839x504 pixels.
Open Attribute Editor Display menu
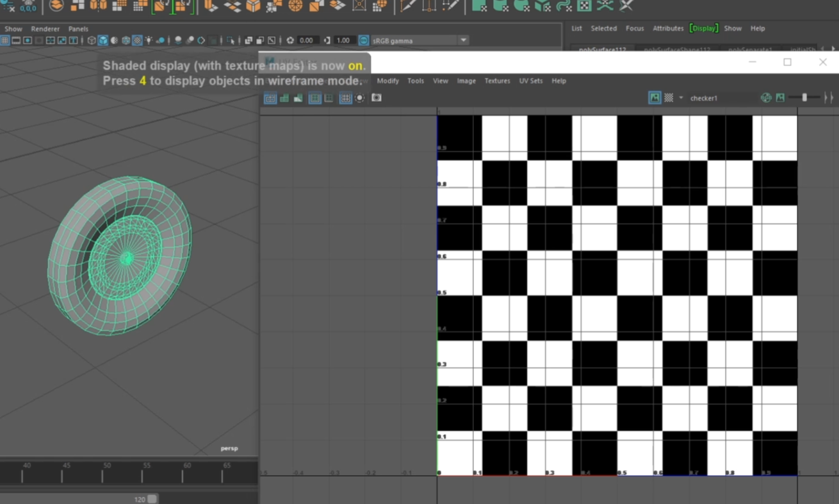coord(704,28)
